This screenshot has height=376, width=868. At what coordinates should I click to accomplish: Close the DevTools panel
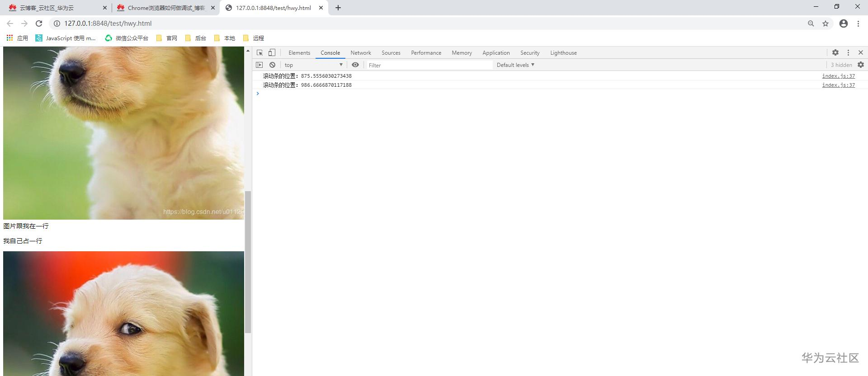click(861, 52)
